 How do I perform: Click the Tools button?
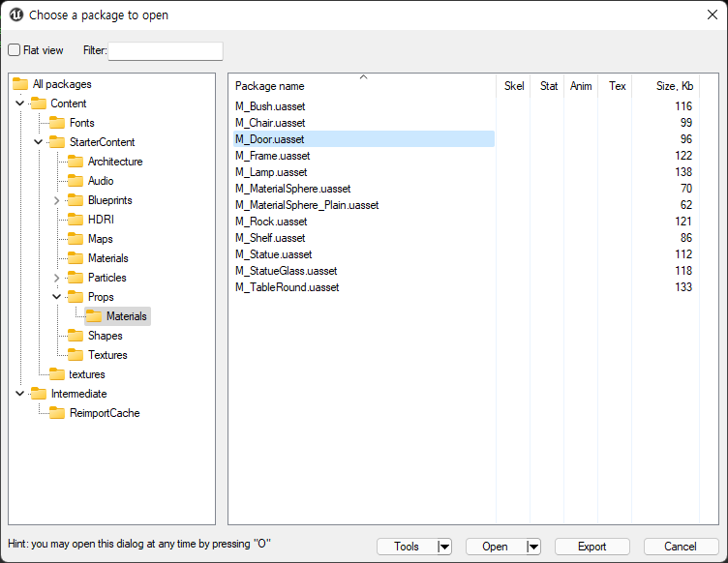[x=407, y=547]
